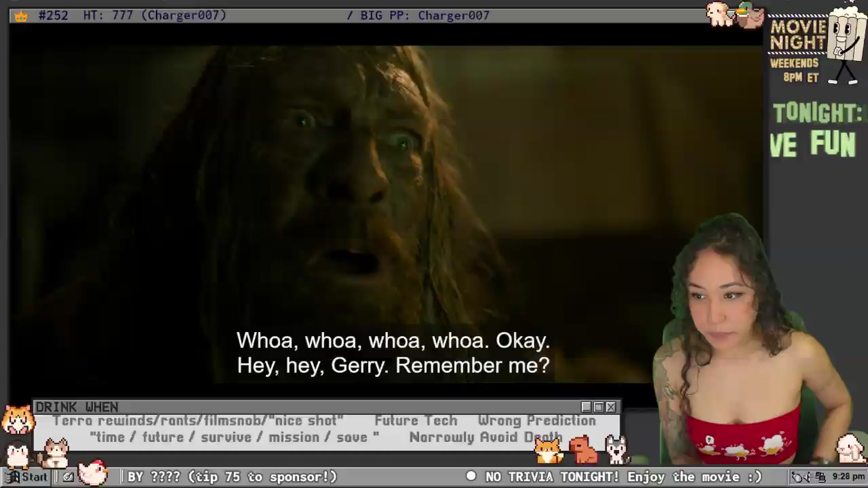868x488 pixels.
Task: Click the popcorn bucket mascot
Action: coord(846,45)
